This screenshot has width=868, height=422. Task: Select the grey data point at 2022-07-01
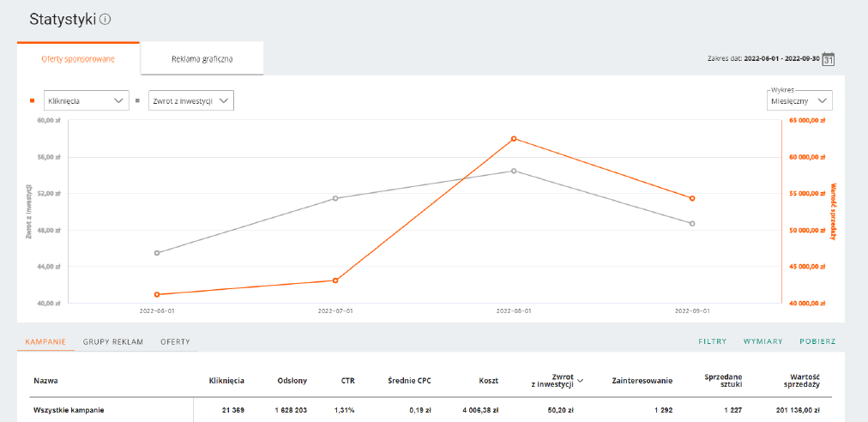pos(335,198)
